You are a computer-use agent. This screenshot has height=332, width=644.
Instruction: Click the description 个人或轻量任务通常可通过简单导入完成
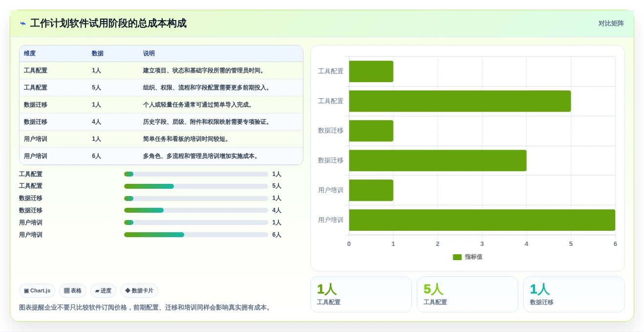point(198,105)
